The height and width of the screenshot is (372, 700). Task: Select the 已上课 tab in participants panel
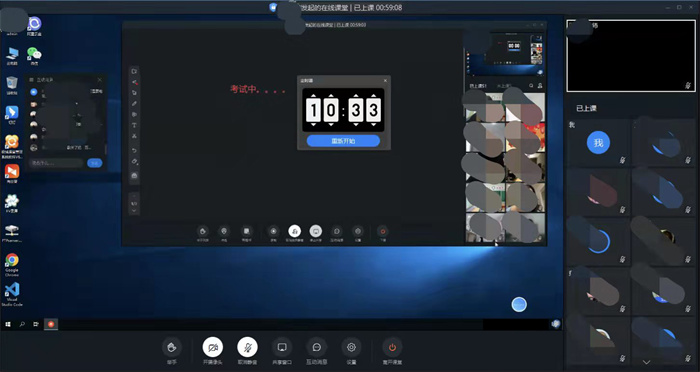coord(586,108)
